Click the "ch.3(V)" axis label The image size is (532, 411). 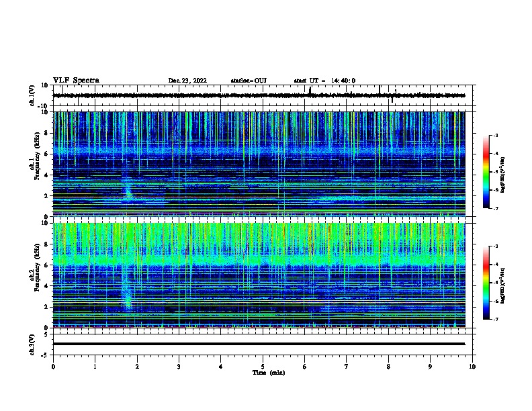pos(32,345)
